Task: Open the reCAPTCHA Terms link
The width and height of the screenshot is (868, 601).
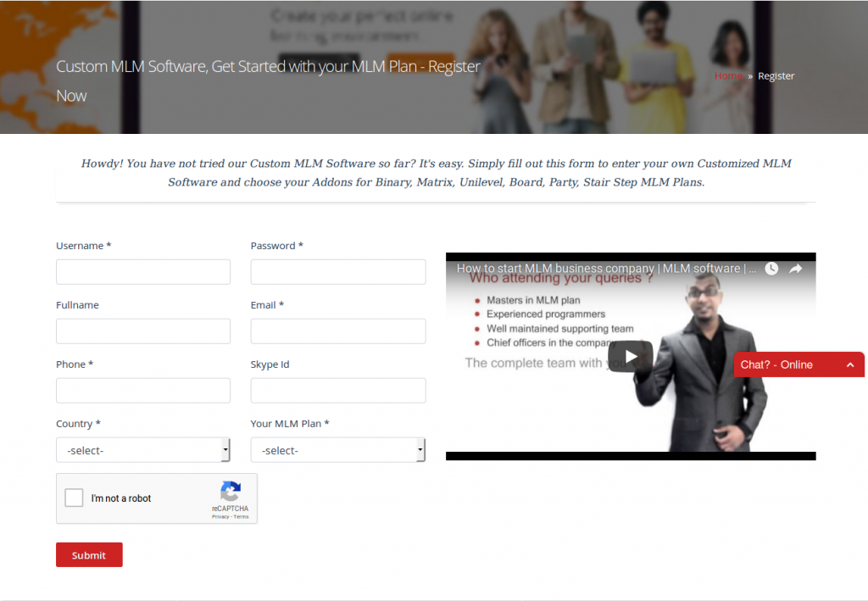Action: click(x=241, y=515)
